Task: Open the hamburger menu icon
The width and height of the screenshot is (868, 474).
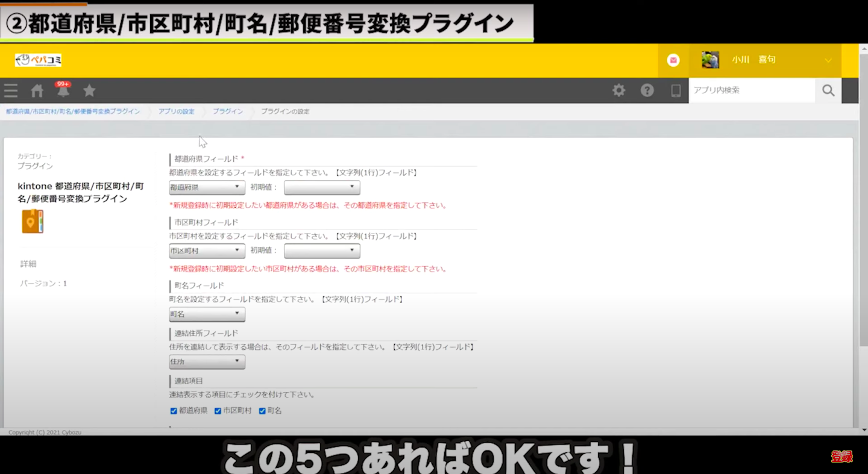Action: (x=11, y=91)
